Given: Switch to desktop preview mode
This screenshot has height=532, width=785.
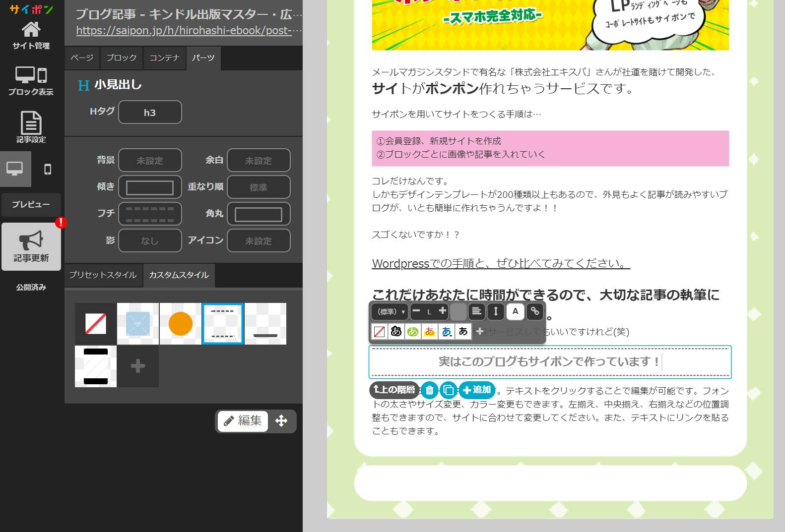Looking at the screenshot, I should click(x=15, y=169).
